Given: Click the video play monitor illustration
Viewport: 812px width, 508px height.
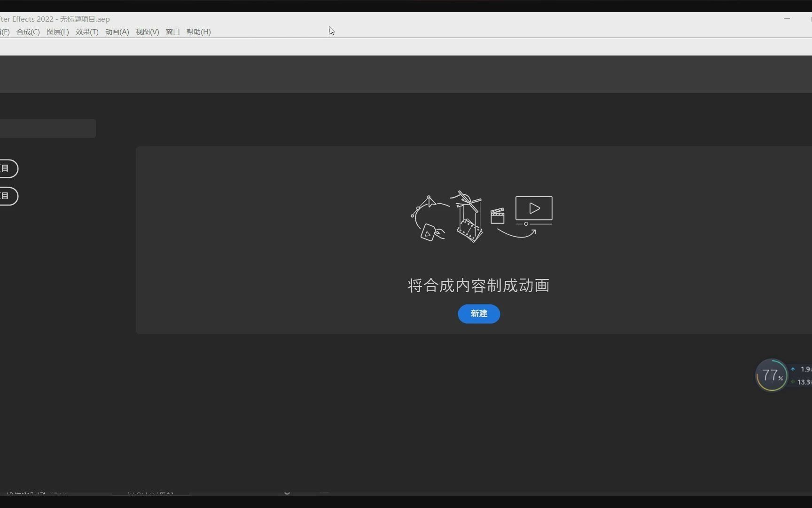Looking at the screenshot, I should click(534, 208).
